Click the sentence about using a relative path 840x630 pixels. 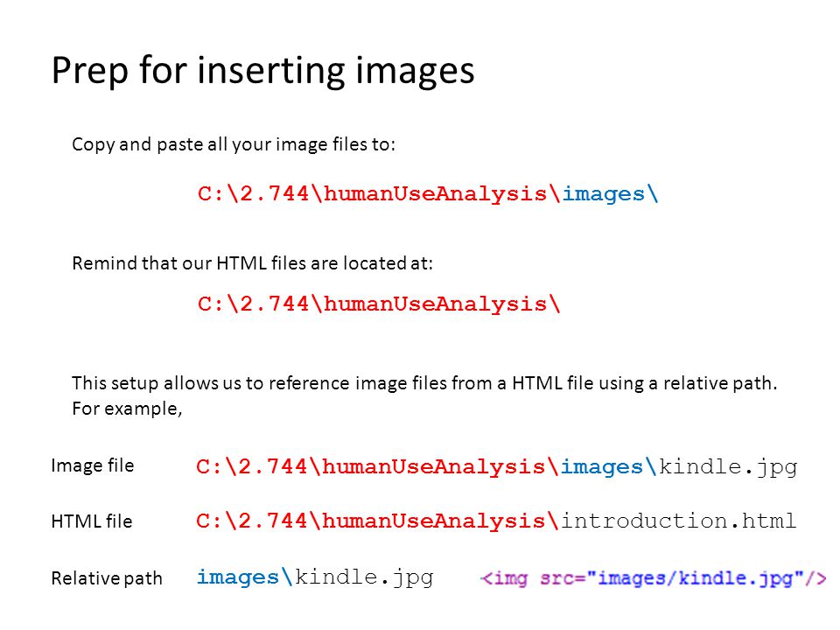pos(424,383)
